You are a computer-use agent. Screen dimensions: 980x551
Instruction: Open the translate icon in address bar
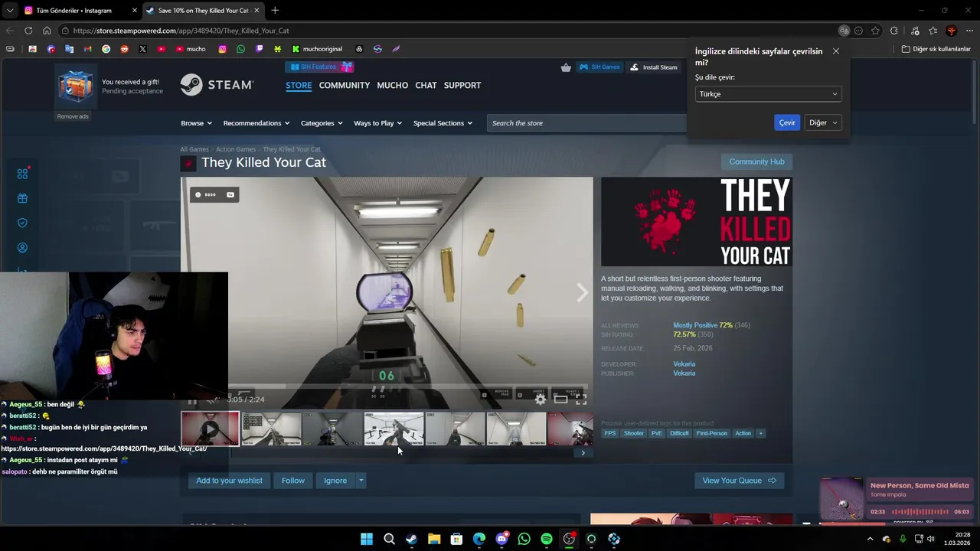844,31
